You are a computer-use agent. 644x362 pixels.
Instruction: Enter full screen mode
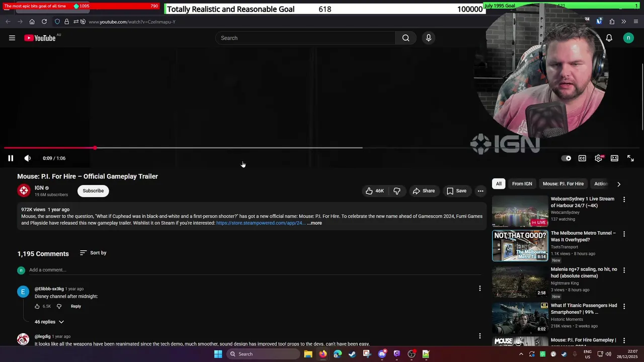(x=630, y=158)
